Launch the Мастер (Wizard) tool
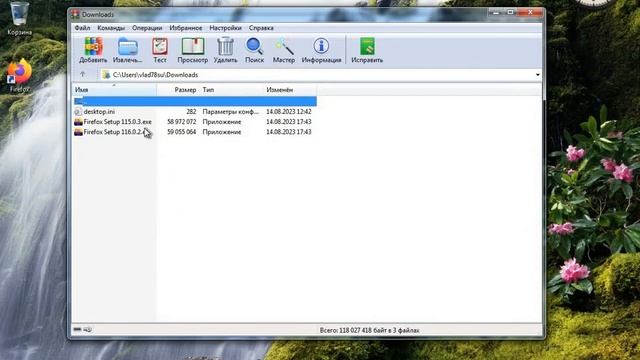The image size is (640, 360). pos(284,50)
